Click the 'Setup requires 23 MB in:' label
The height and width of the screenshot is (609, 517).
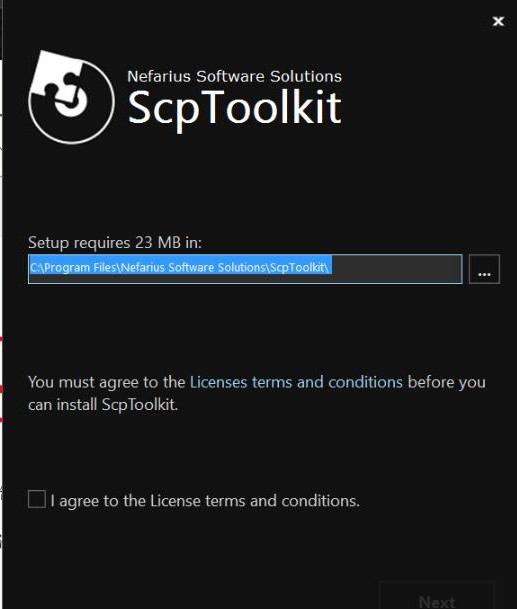pyautogui.click(x=115, y=243)
